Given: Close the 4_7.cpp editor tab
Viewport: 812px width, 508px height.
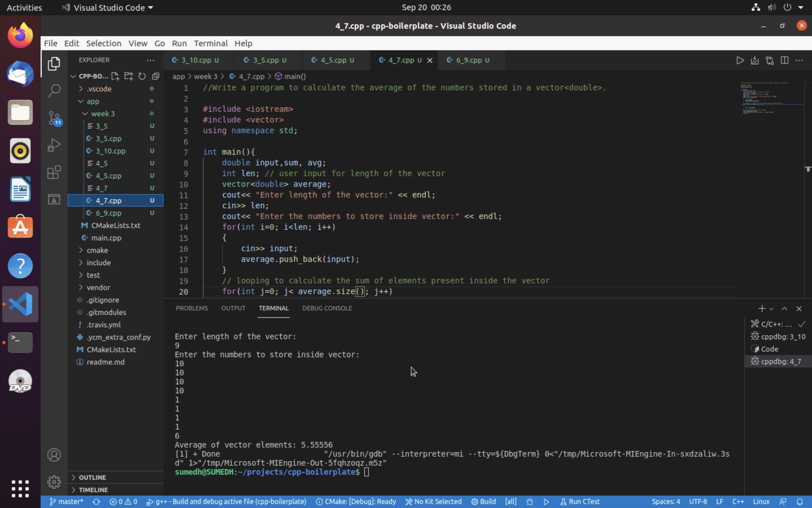Looking at the screenshot, I should coord(430,60).
